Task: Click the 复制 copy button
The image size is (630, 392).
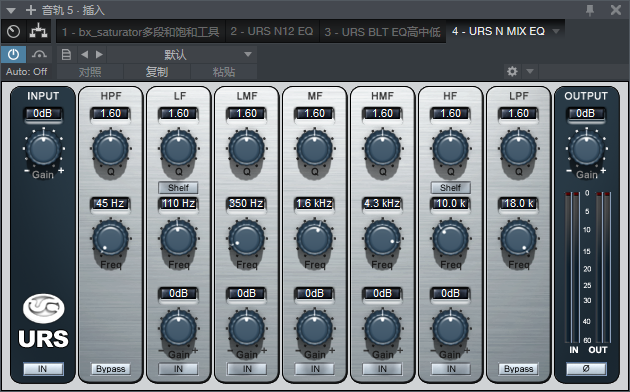Action: point(157,71)
